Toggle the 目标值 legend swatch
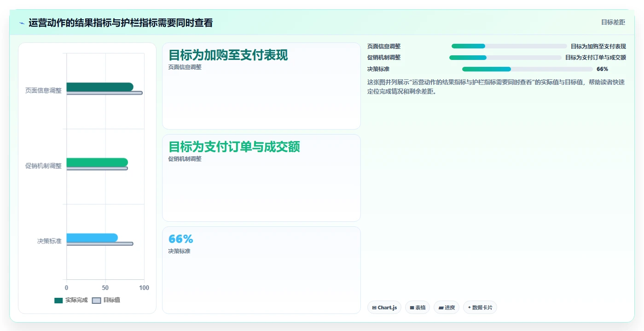The image size is (644, 331). [x=96, y=301]
